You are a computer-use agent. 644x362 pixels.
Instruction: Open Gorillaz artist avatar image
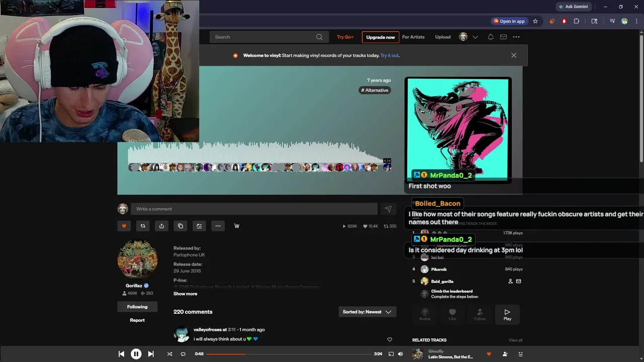tap(137, 259)
